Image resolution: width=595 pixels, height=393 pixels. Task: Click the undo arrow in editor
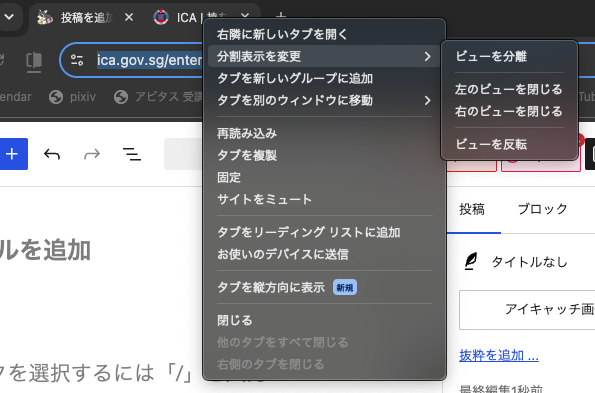coord(52,154)
